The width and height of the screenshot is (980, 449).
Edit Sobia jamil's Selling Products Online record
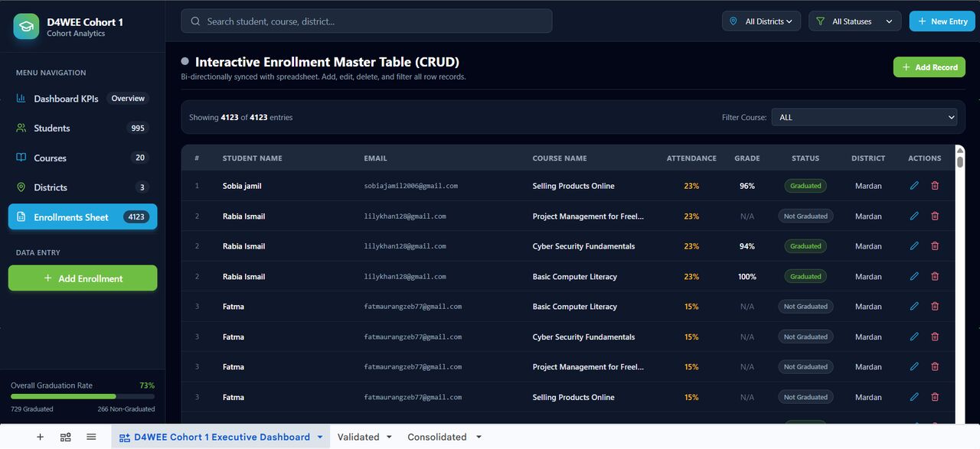[x=914, y=186]
